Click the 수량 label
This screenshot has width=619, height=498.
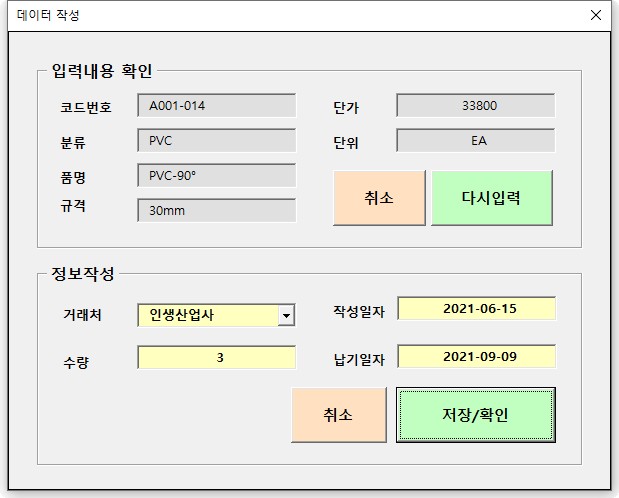[x=76, y=362]
